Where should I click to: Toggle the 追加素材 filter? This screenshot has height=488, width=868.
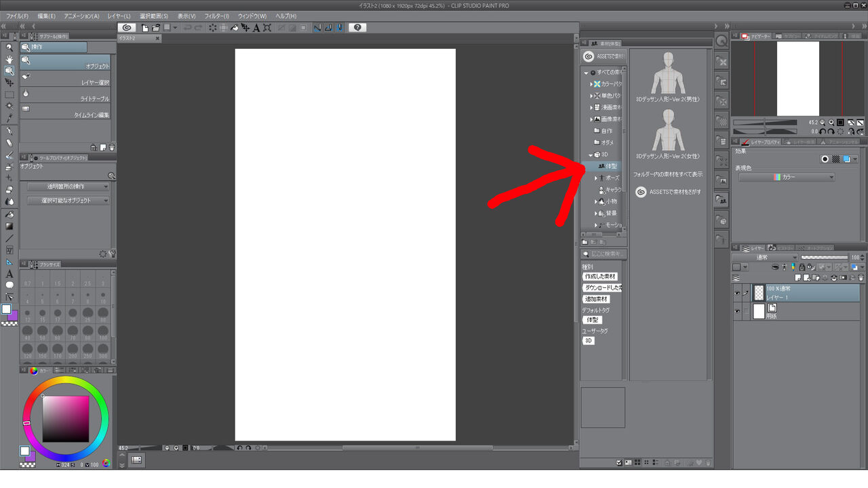(x=596, y=299)
